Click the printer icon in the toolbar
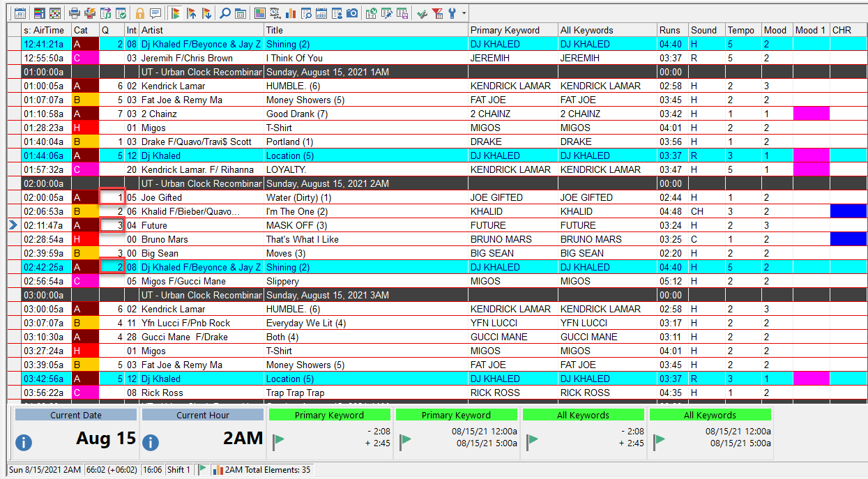This screenshot has width=868, height=479. [x=75, y=13]
